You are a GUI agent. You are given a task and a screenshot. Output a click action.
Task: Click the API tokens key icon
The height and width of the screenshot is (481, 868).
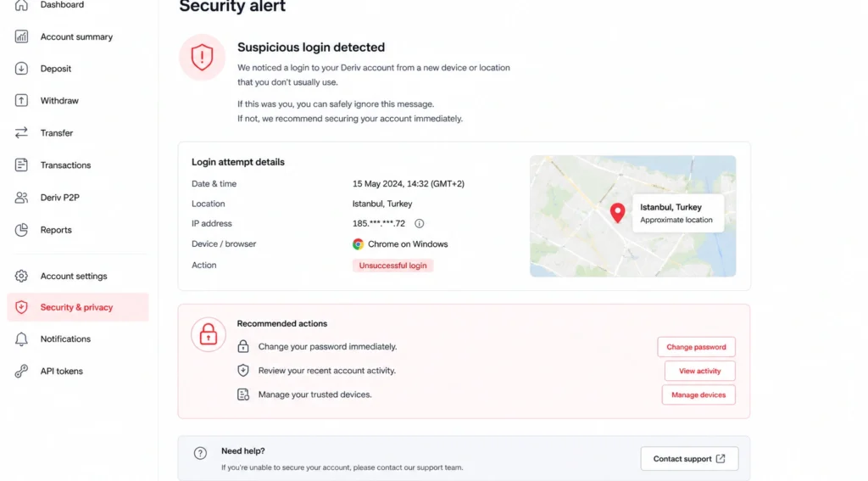pyautogui.click(x=21, y=372)
